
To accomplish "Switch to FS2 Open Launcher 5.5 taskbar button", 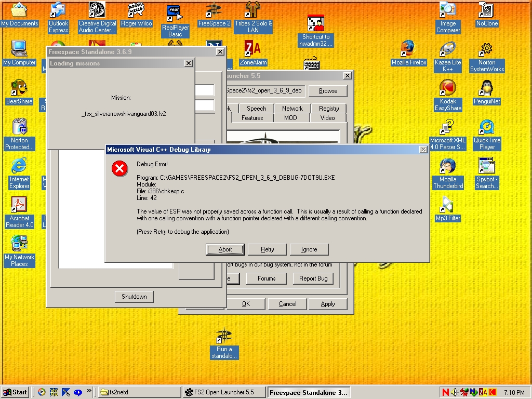I will pos(224,392).
